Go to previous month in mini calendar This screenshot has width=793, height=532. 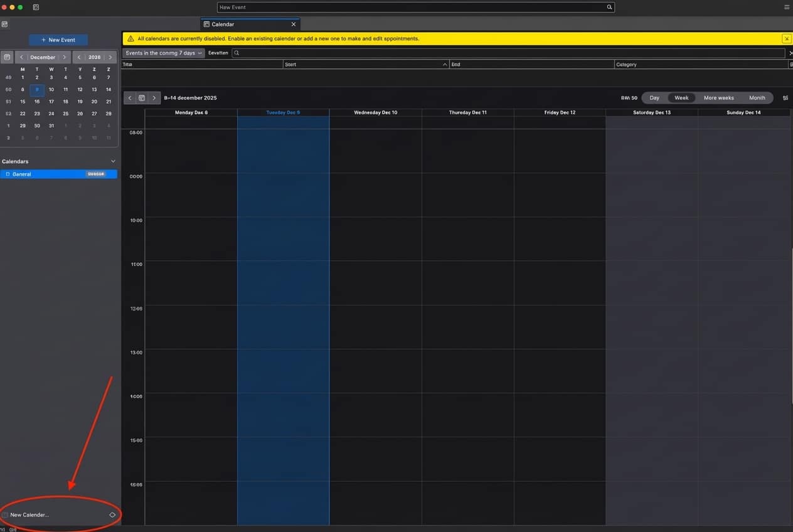21,57
